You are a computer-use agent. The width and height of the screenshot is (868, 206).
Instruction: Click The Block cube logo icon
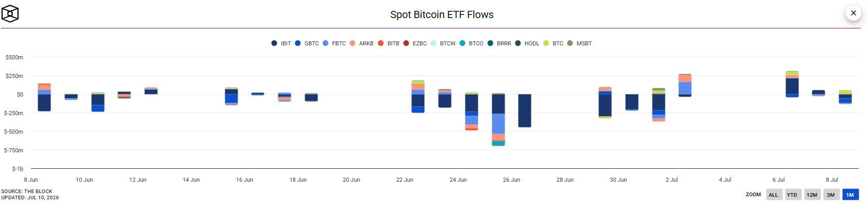click(x=10, y=13)
